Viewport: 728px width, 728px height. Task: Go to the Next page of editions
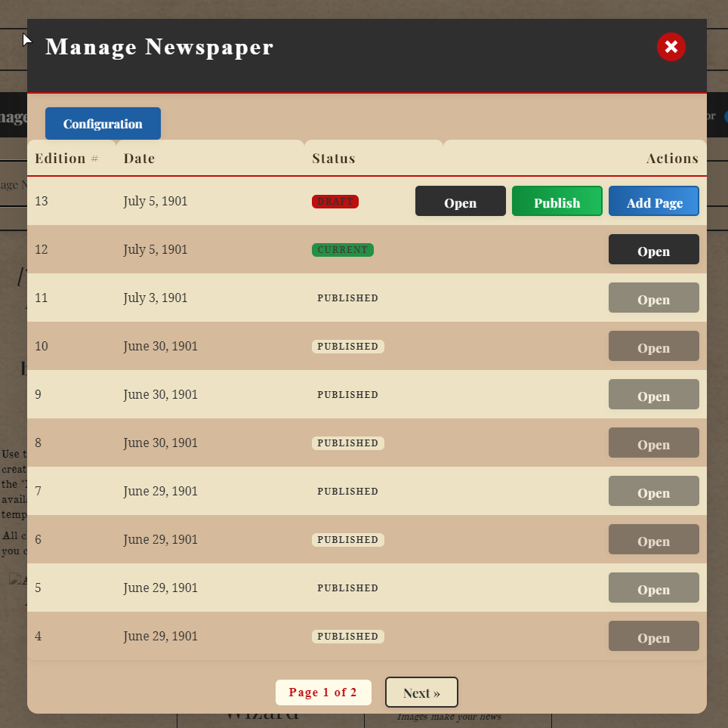421,693
